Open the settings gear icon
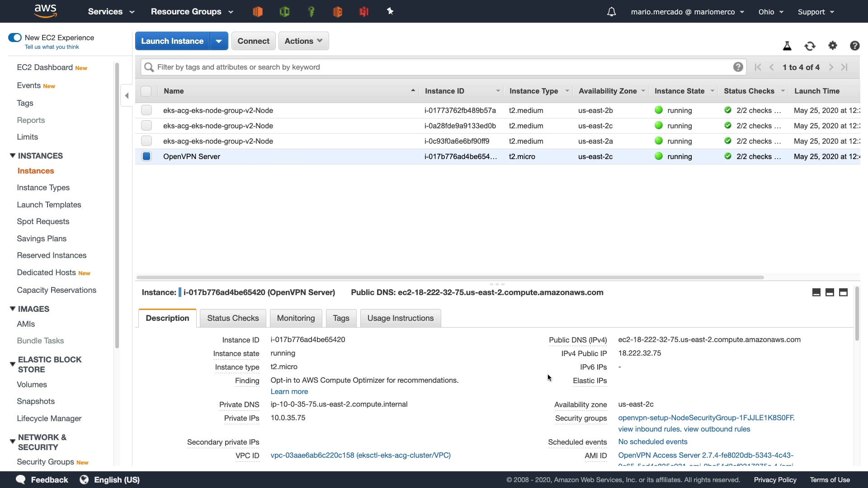 [x=832, y=46]
